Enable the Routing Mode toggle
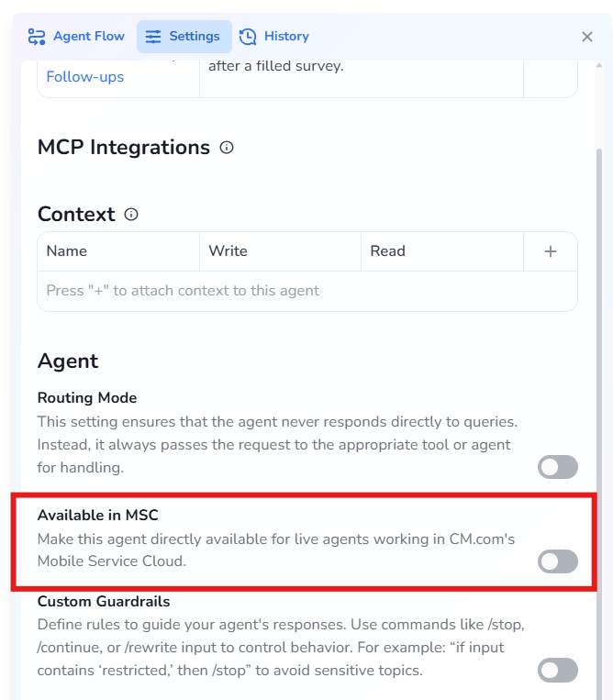 558,467
